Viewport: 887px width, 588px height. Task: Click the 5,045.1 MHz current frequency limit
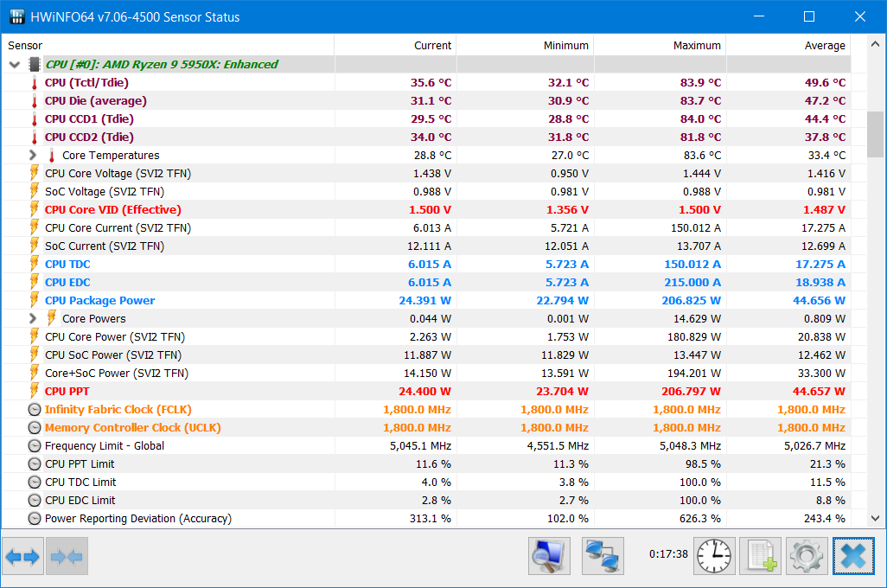[x=420, y=446]
